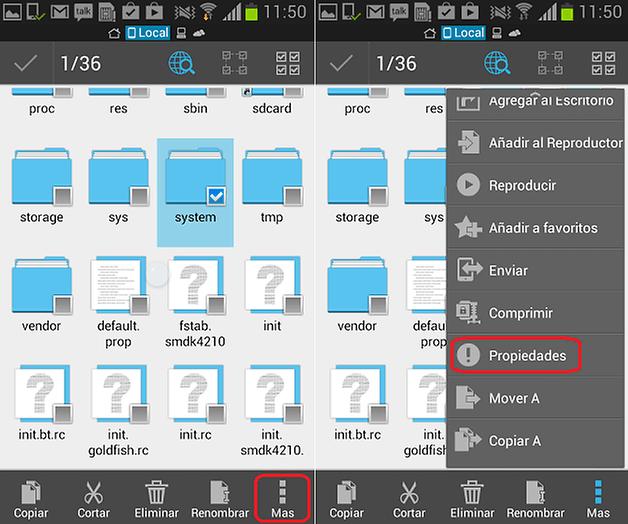Open the vendor folder in right screenshot

(357, 285)
